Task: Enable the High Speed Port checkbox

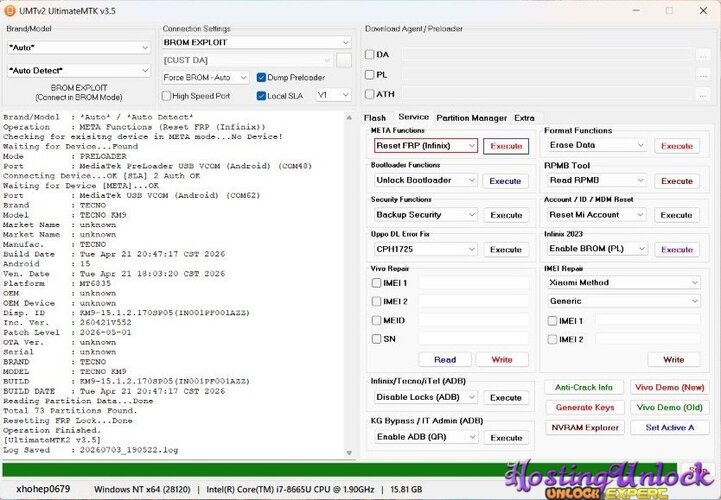Action: pos(166,96)
